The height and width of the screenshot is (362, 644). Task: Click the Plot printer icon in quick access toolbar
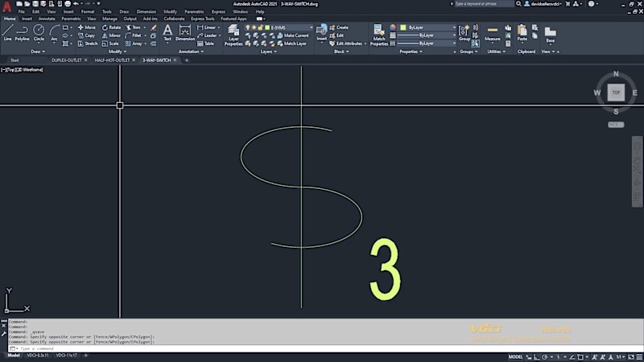(68, 4)
